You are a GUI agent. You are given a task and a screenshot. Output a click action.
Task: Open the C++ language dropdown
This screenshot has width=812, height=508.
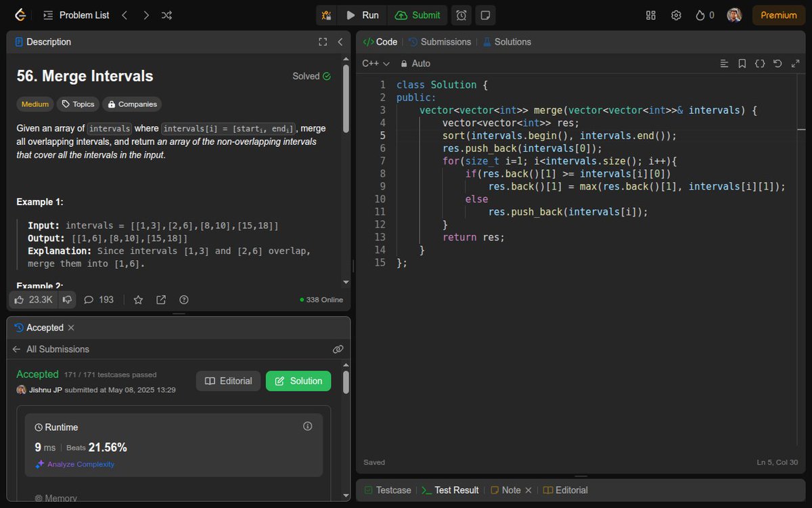click(376, 64)
